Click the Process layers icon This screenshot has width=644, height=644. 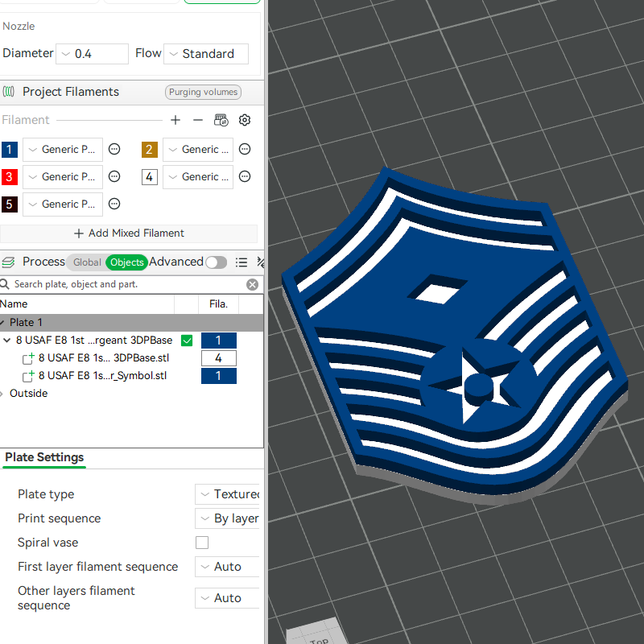8,262
